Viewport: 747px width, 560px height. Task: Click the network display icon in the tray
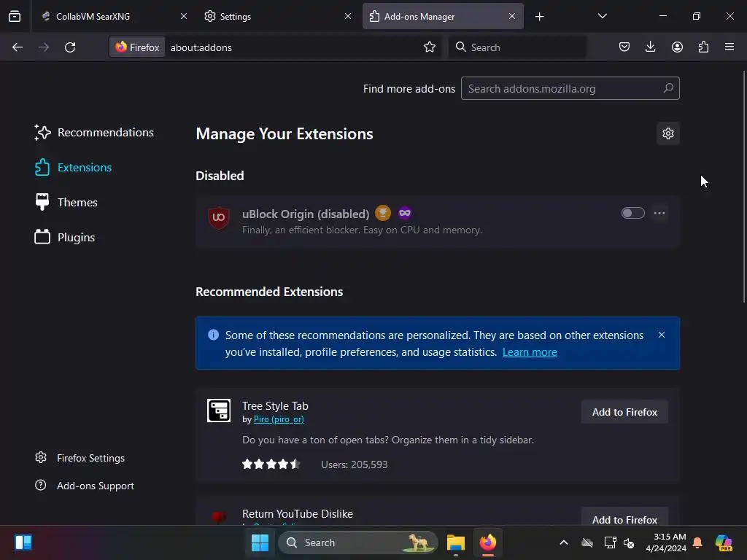click(610, 542)
